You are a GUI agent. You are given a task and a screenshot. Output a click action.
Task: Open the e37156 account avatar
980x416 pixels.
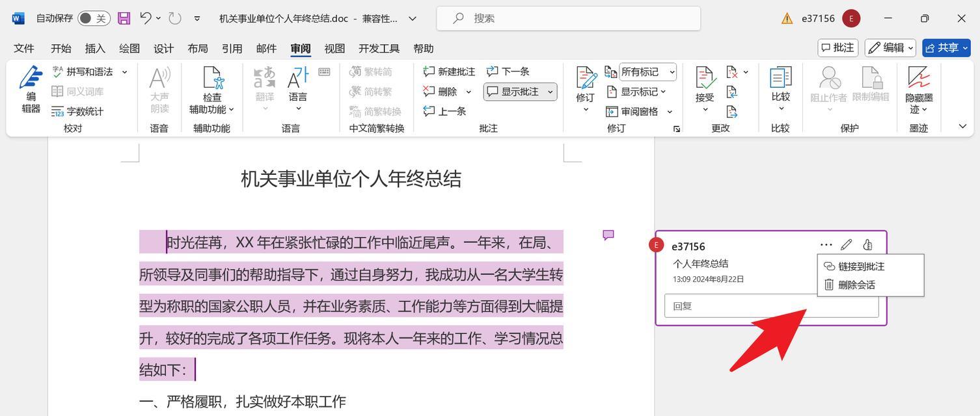tap(851, 18)
